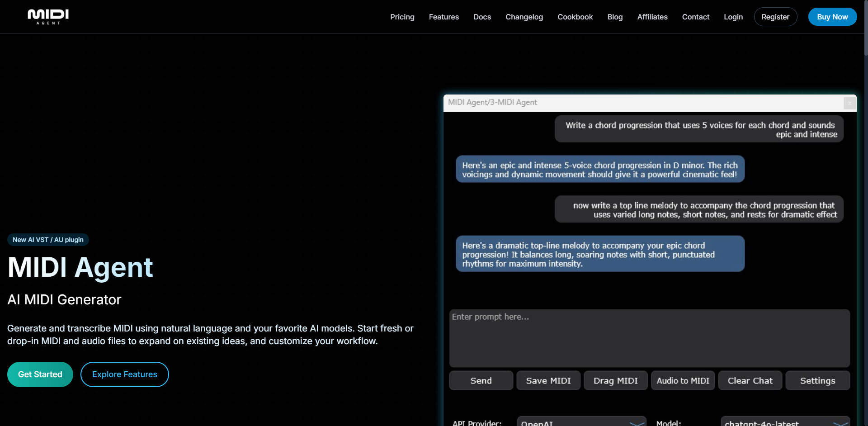
Task: Click the MIDI Agent logo
Action: 48,16
